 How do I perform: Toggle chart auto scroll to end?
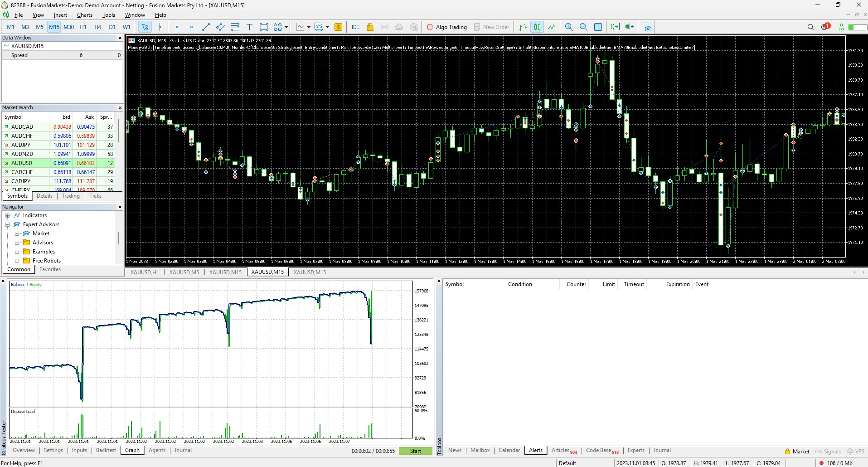[615, 27]
